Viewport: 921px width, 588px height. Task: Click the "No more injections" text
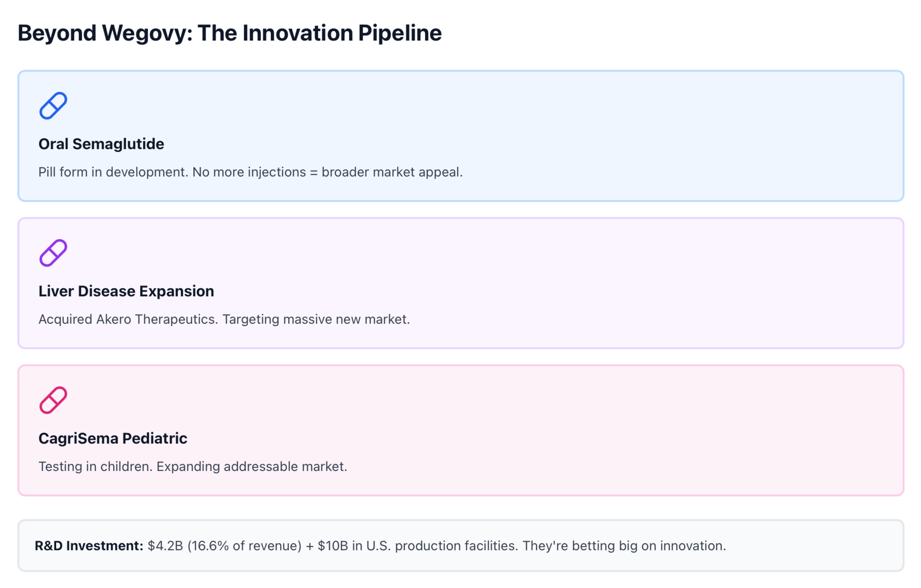click(249, 172)
